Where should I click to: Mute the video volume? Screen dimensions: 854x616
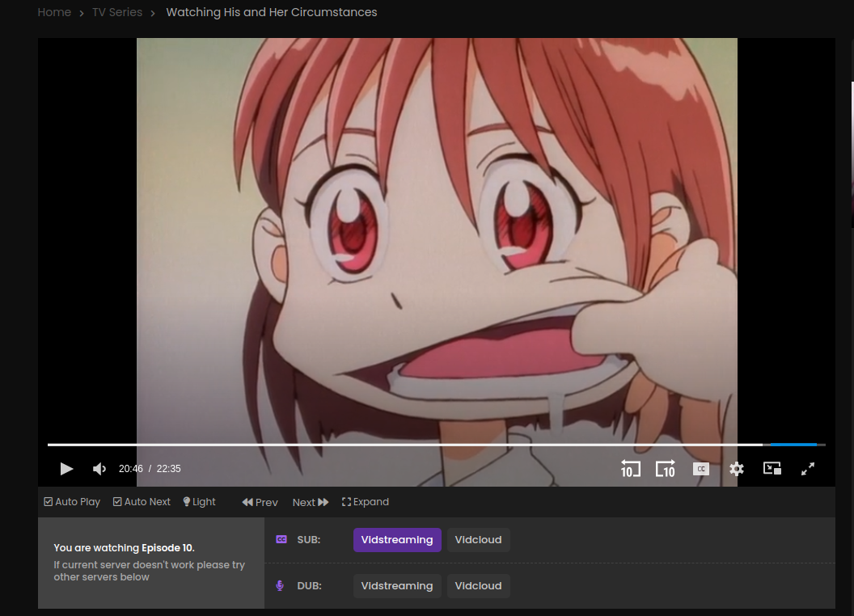[x=99, y=469]
